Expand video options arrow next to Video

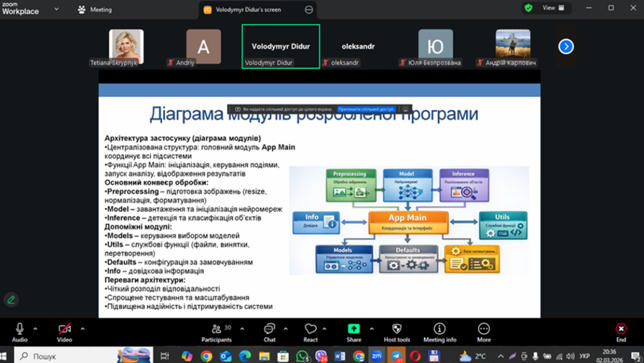click(x=82, y=328)
